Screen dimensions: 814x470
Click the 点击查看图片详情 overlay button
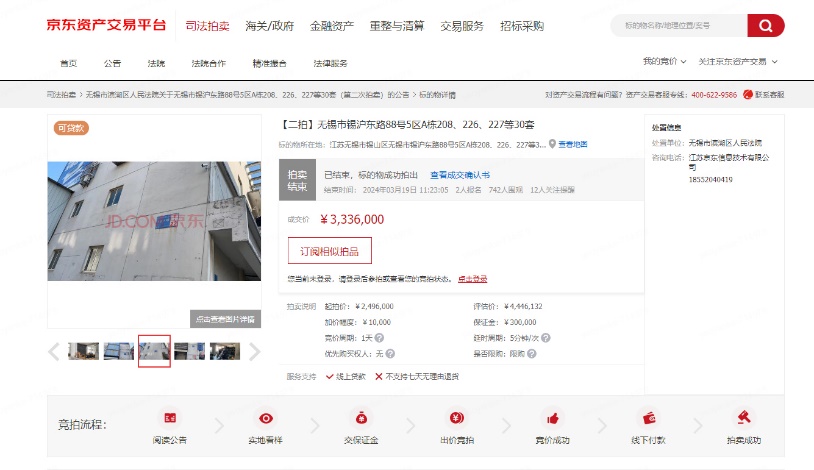pos(225,319)
